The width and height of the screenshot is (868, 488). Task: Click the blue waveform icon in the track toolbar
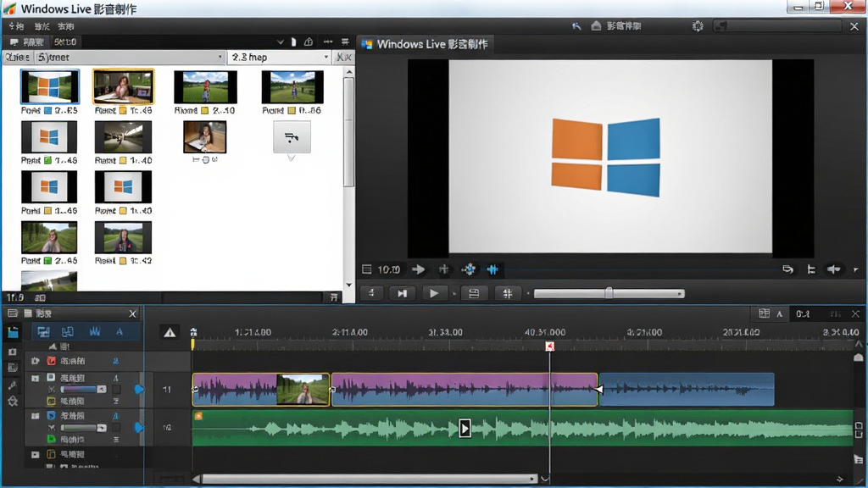(95, 332)
